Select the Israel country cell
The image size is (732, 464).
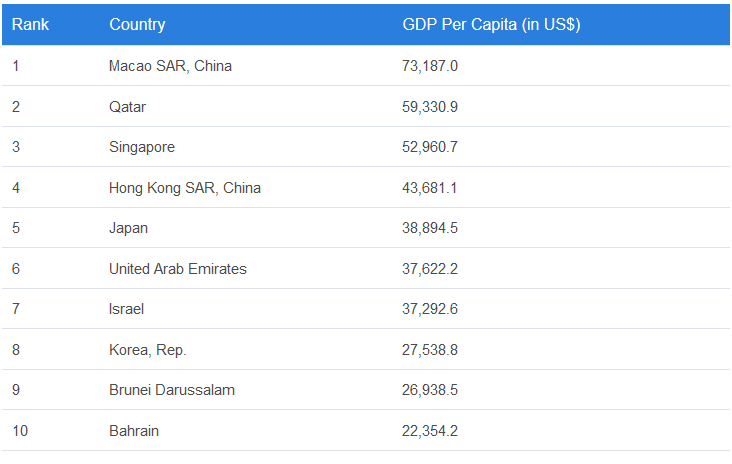(126, 309)
